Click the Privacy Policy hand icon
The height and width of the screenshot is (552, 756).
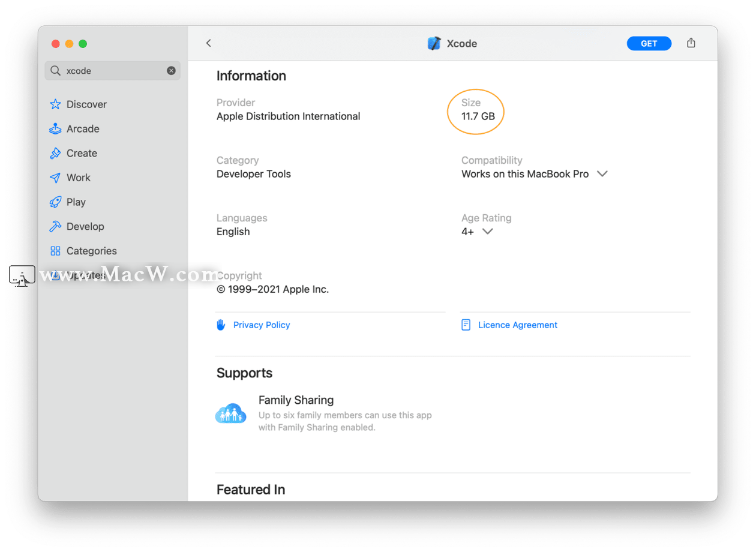click(221, 325)
